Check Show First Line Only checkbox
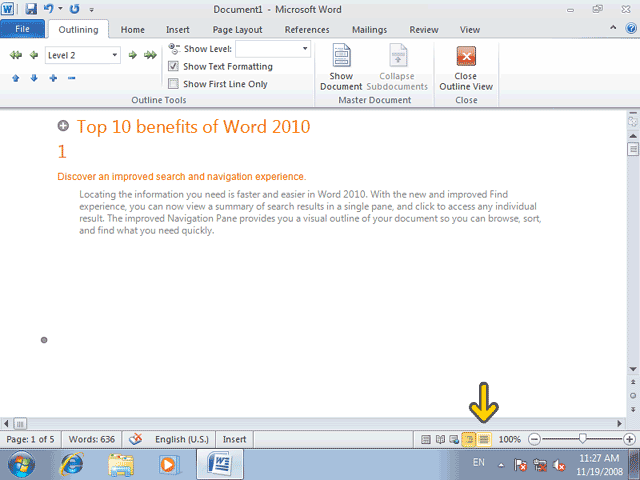640x480 pixels. click(x=173, y=84)
